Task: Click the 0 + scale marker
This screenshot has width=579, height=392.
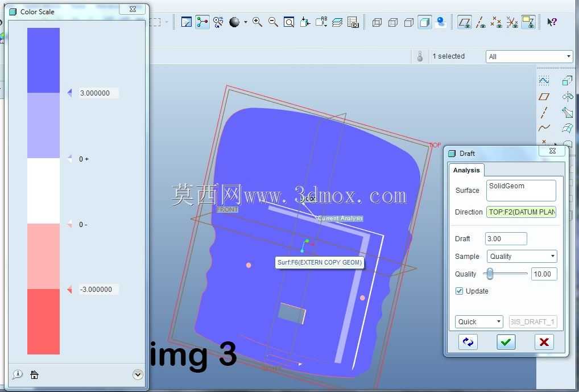Action: point(69,159)
